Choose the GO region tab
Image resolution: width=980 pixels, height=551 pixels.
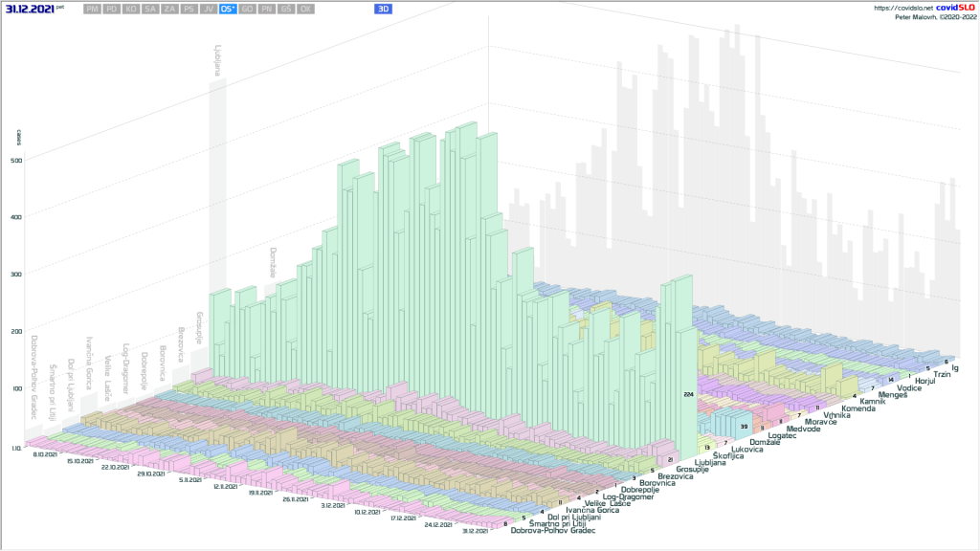pos(248,9)
